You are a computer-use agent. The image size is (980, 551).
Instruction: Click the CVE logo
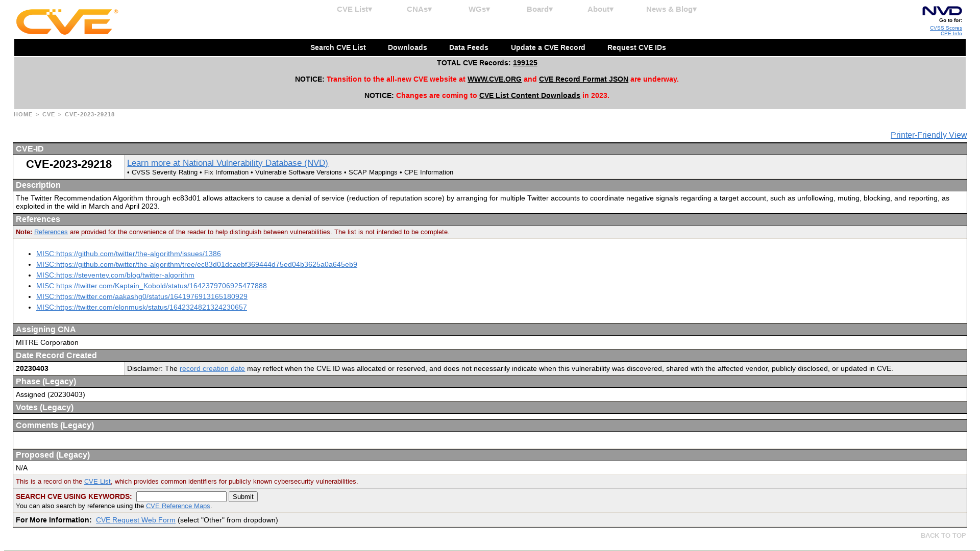[x=67, y=22]
